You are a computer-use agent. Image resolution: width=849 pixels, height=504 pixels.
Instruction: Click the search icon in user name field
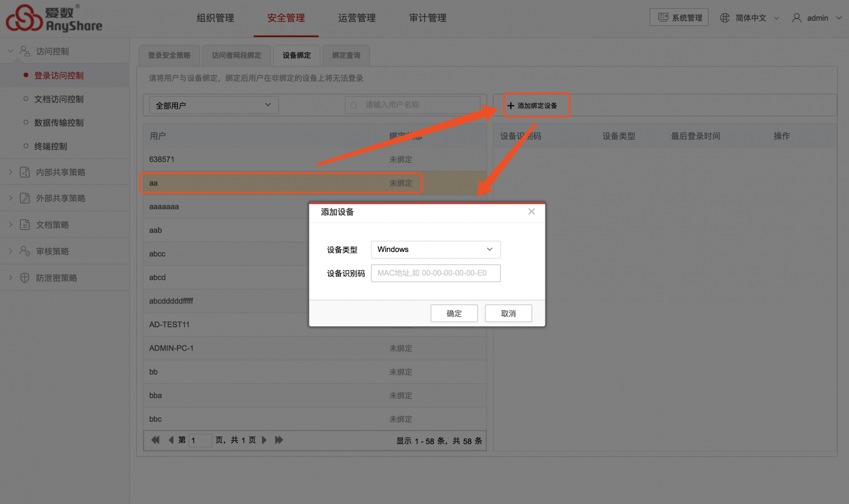[354, 106]
